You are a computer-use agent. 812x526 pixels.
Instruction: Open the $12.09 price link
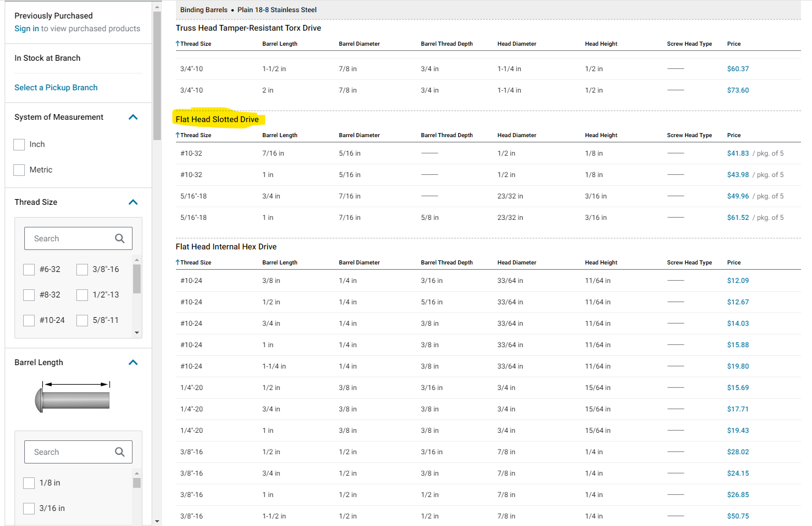(x=738, y=281)
